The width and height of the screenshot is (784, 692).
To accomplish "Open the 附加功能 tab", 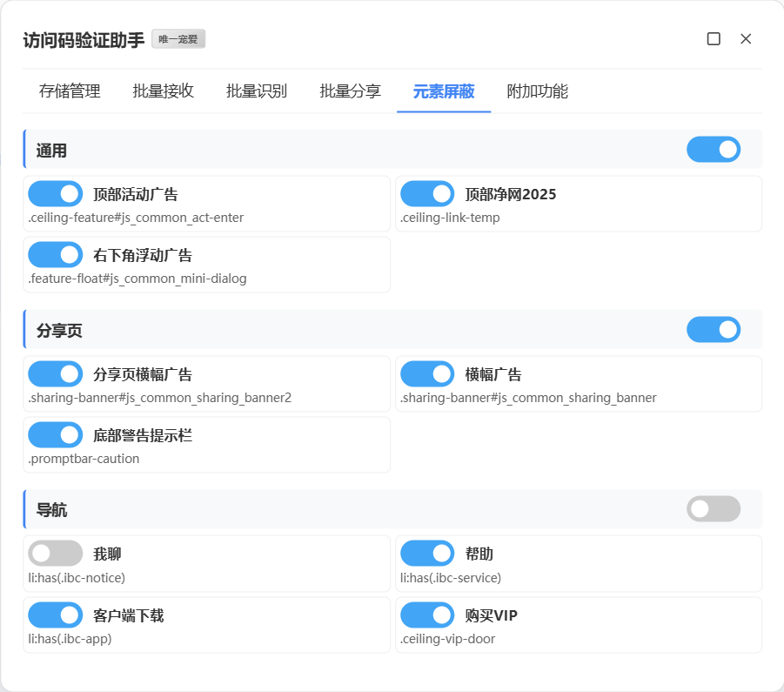I will coord(538,91).
